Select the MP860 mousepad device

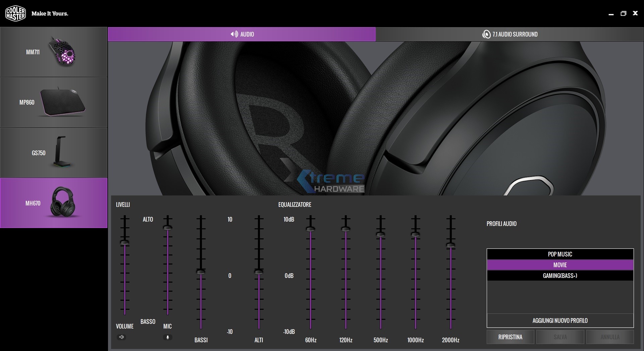coord(54,102)
